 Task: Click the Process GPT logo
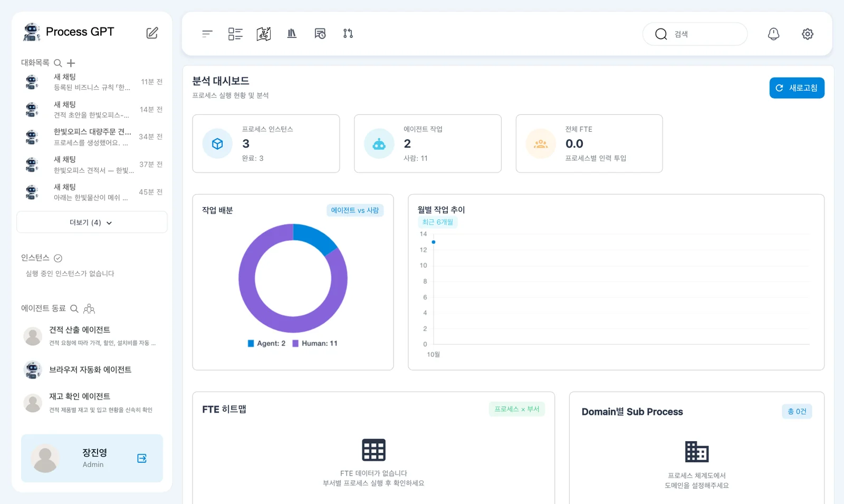click(x=69, y=32)
